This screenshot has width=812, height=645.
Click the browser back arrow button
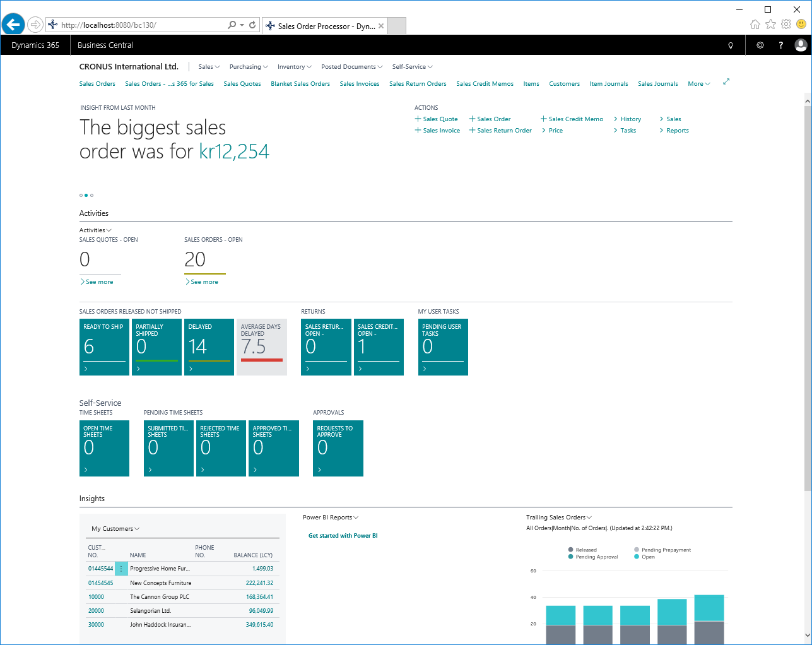point(13,25)
